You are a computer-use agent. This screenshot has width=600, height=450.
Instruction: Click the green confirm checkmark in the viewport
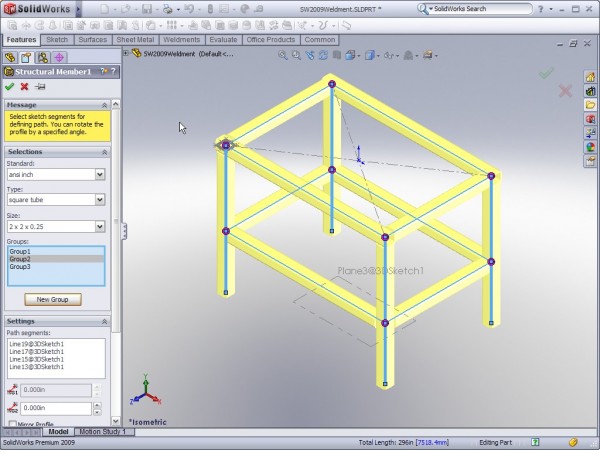click(546, 72)
